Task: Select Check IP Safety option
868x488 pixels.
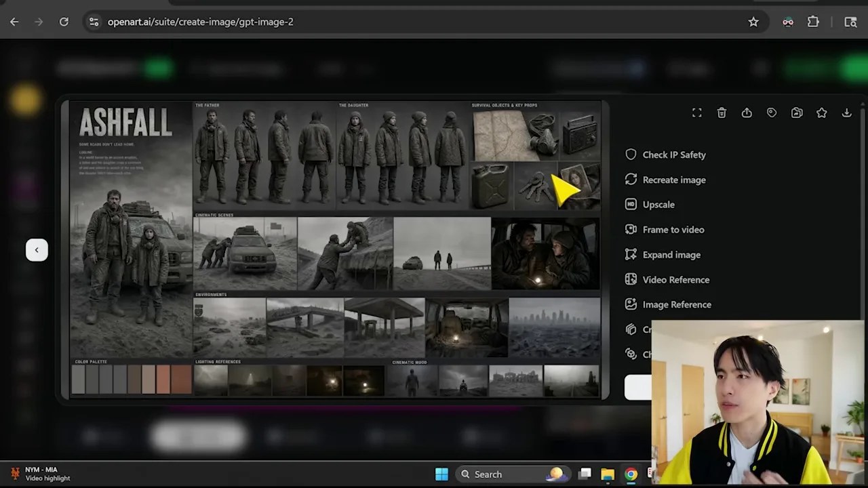Action: [x=665, y=155]
